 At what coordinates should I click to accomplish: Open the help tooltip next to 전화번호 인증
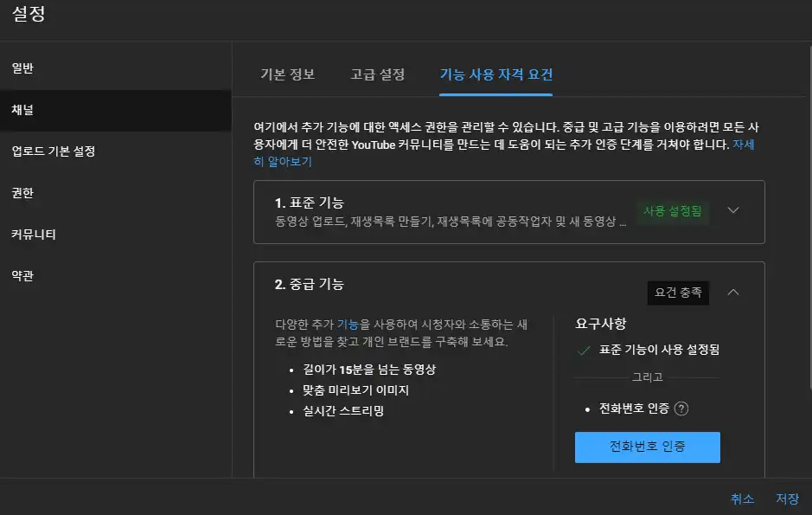682,409
